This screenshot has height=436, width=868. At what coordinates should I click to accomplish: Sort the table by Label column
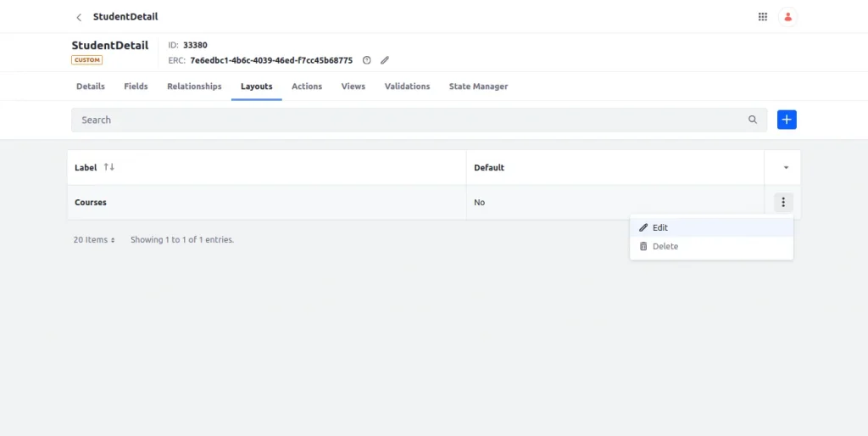(108, 168)
